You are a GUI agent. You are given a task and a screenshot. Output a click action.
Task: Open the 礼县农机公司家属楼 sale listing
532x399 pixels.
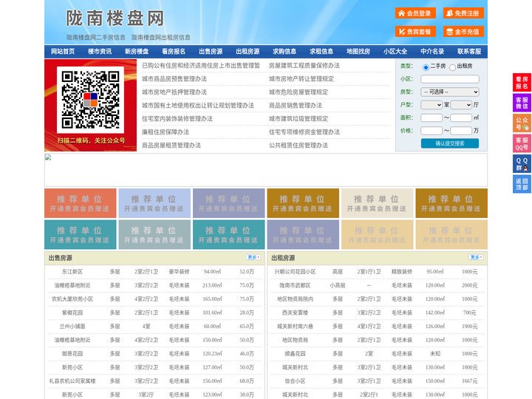pyautogui.click(x=72, y=381)
